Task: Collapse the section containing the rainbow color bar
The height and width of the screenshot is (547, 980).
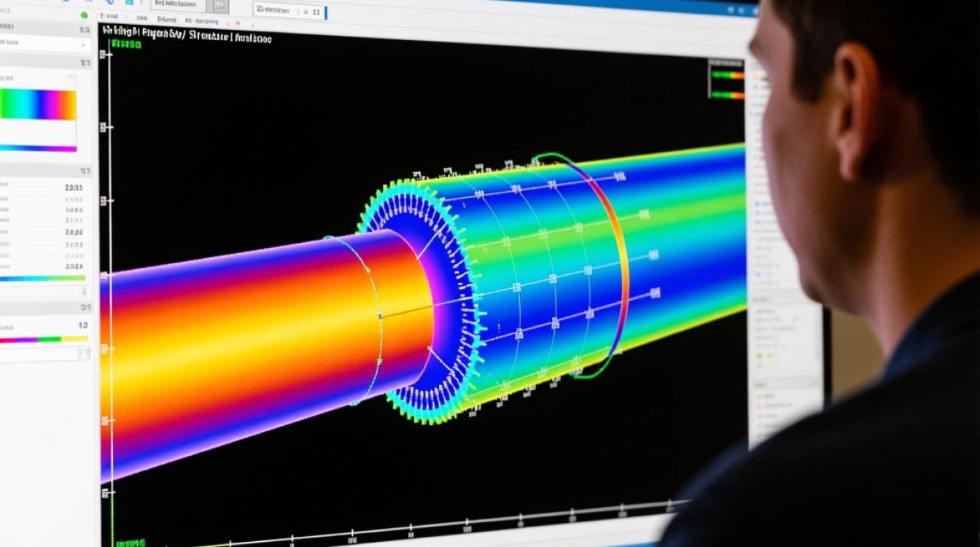Action: [x=85, y=64]
